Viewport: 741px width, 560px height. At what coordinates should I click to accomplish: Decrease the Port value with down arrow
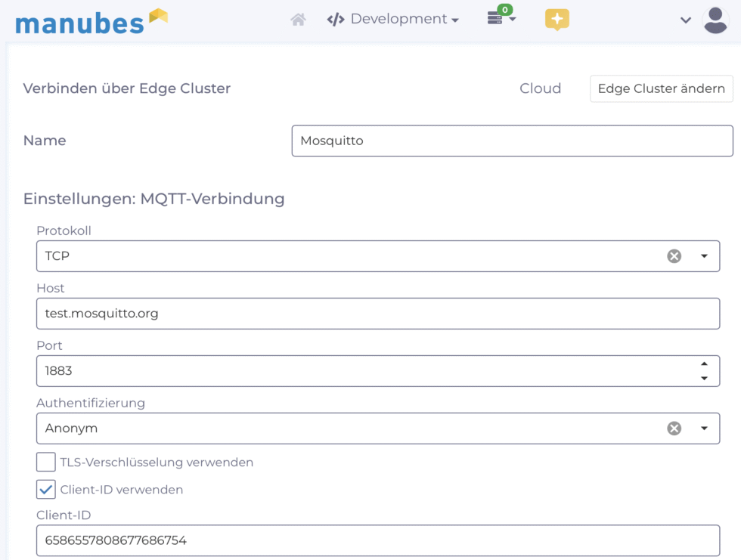[x=704, y=378]
